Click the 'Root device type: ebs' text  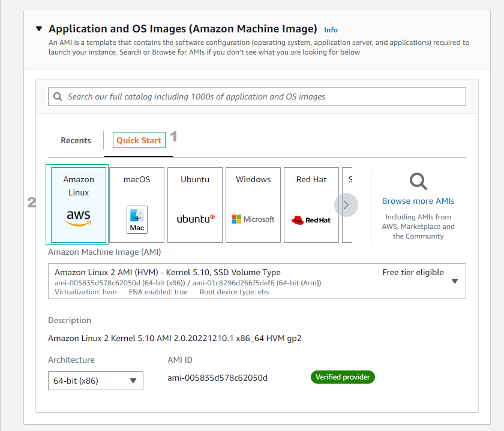(235, 292)
